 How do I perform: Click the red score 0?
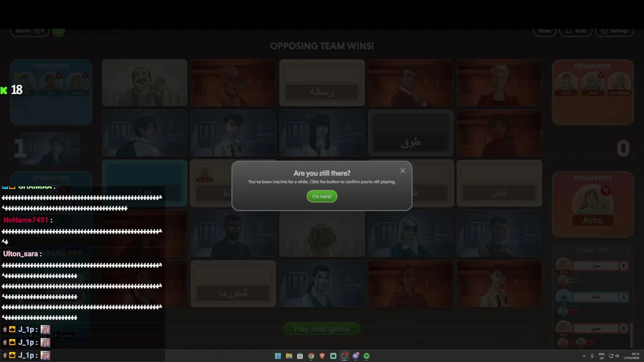(623, 149)
